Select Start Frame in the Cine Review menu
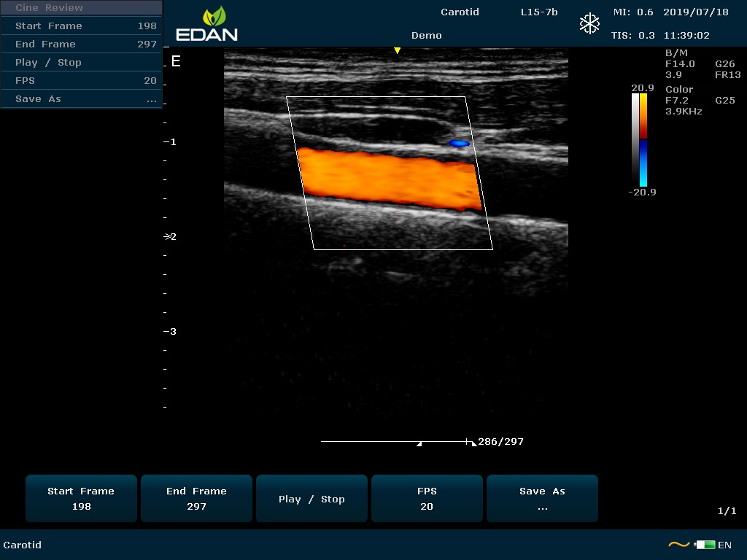Viewport: 747px width, 560px height. click(x=81, y=26)
